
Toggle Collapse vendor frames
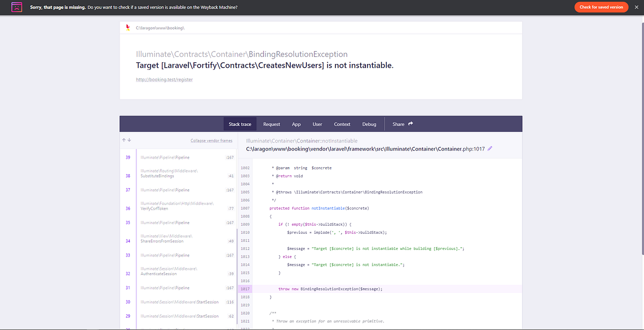coord(211,139)
